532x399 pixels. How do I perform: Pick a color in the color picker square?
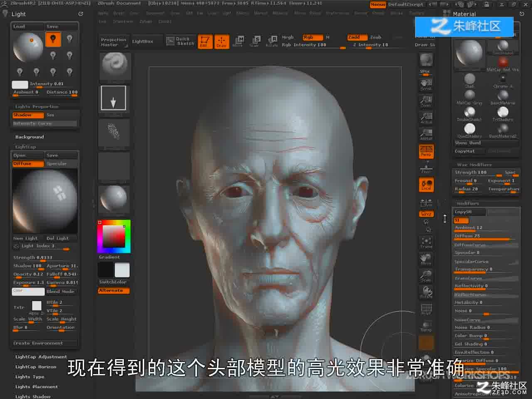pyautogui.click(x=114, y=236)
